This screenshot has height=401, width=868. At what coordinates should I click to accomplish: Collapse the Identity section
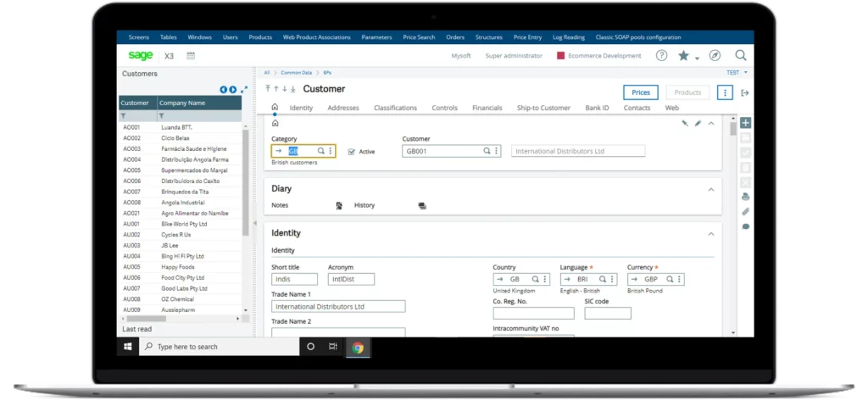[x=711, y=234]
